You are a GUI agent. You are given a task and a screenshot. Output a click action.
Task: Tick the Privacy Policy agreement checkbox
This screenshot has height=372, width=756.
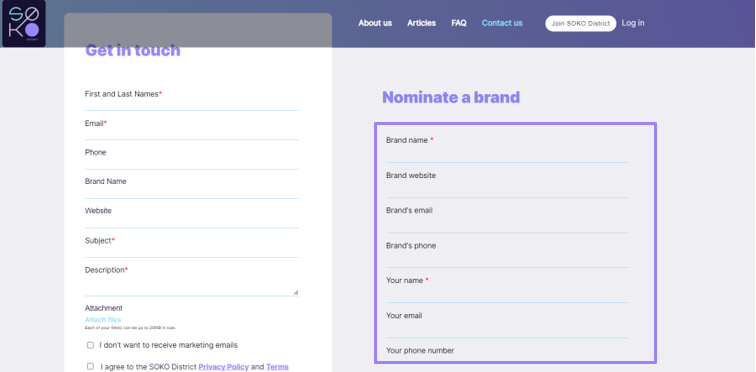click(x=90, y=366)
